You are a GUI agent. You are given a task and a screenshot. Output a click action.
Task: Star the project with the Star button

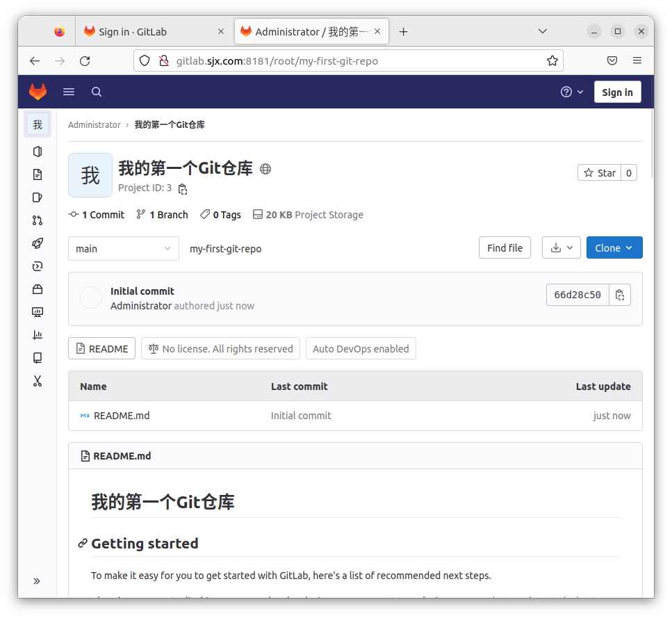[599, 172]
